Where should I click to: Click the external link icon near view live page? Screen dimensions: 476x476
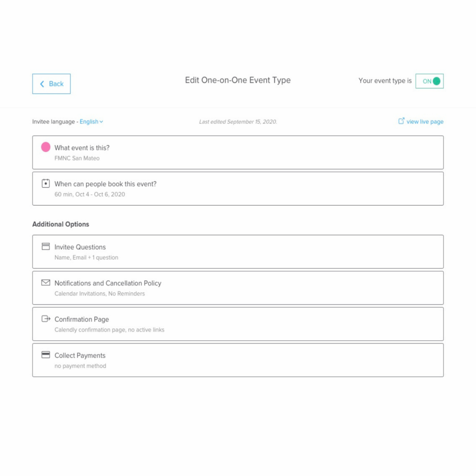(401, 121)
